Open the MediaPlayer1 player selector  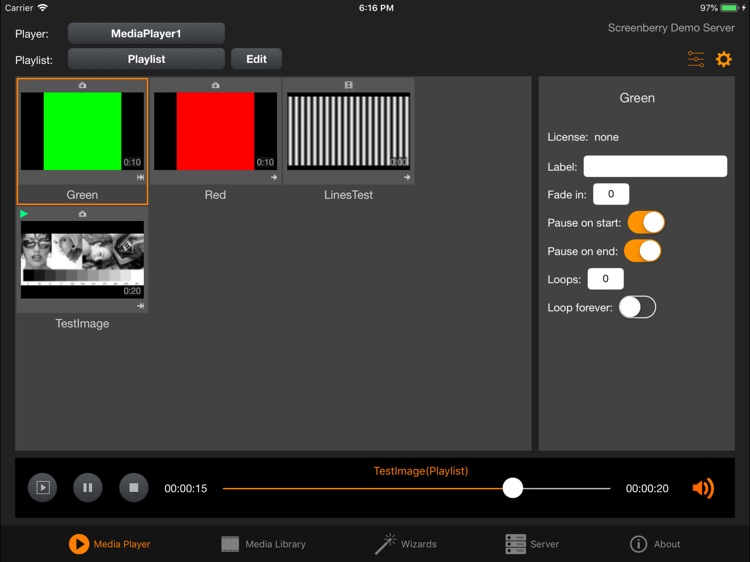click(146, 33)
